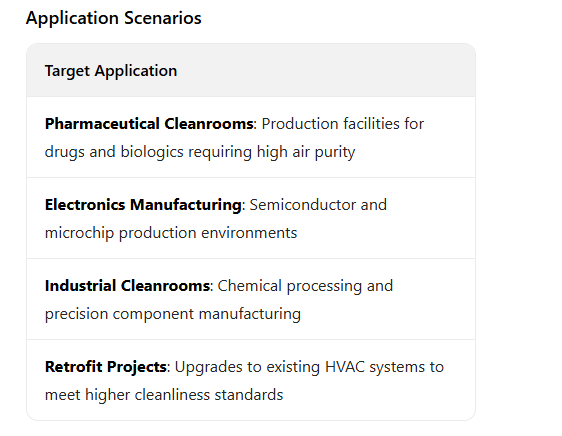
Task: Click the bold Industrial Cleanrooms label
Action: point(127,286)
